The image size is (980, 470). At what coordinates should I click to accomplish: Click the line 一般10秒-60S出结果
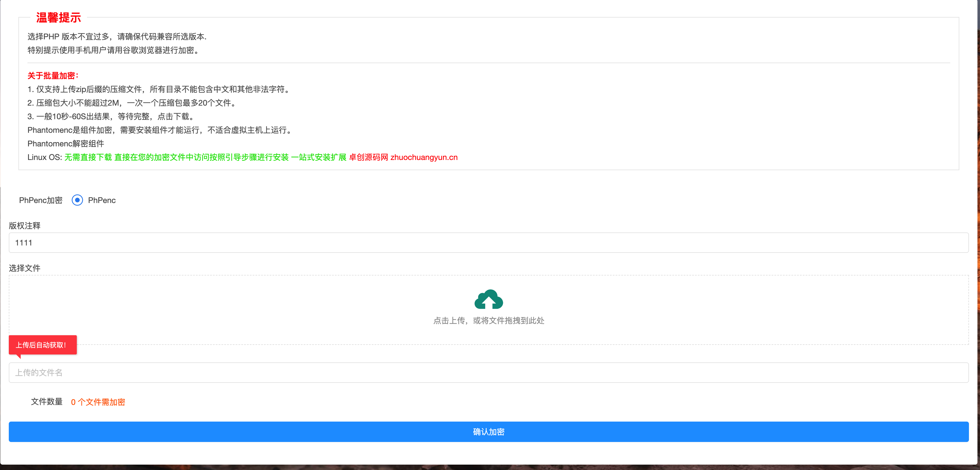111,117
